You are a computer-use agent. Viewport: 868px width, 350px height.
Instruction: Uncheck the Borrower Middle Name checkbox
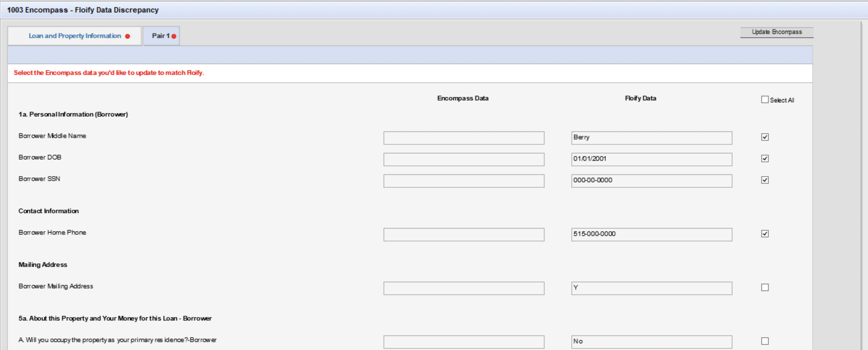[x=765, y=137]
